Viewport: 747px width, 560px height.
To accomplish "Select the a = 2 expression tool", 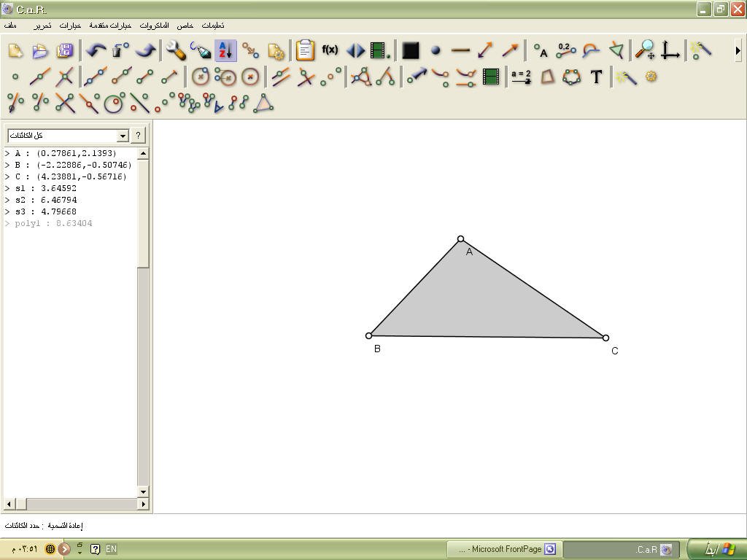I will coord(521,77).
